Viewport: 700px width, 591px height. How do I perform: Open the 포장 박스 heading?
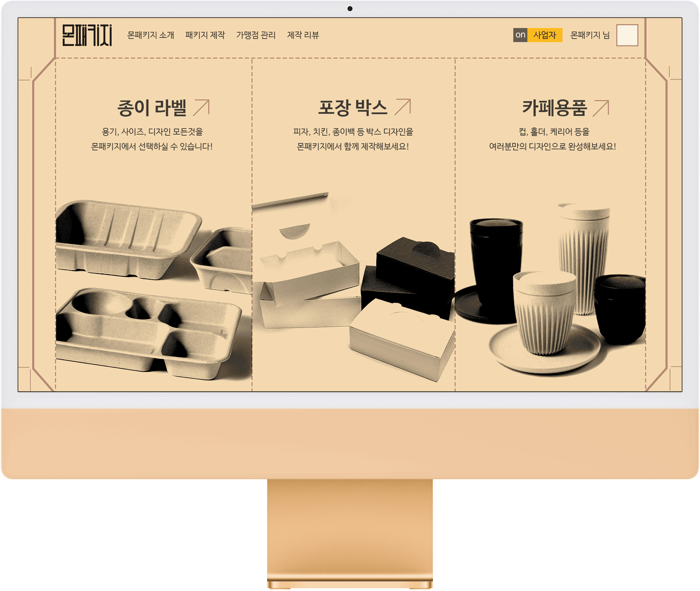[x=352, y=107]
